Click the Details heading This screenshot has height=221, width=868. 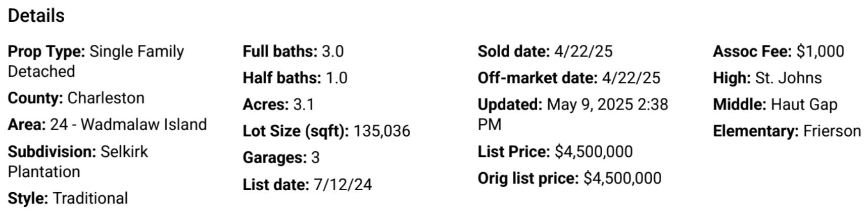point(36,16)
